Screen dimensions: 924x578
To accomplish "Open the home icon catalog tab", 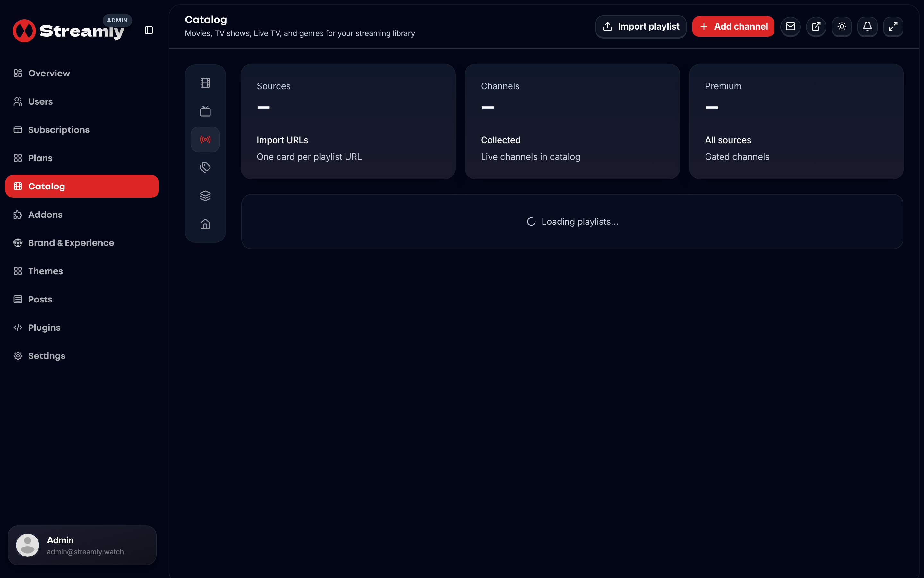I will (x=205, y=224).
